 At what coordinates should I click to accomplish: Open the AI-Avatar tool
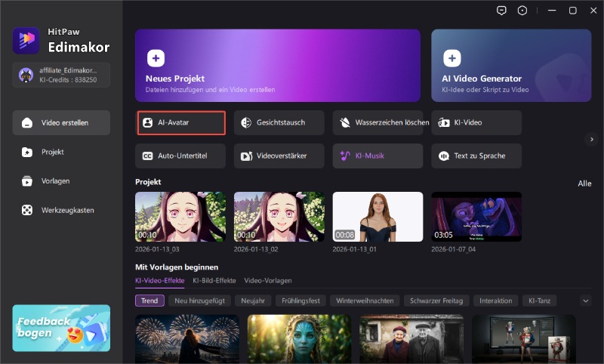(181, 122)
